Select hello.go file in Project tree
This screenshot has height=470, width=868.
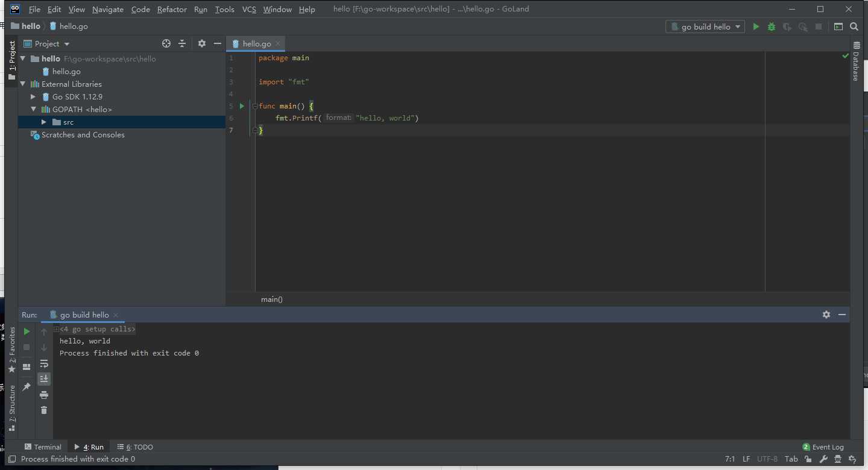pyautogui.click(x=66, y=71)
